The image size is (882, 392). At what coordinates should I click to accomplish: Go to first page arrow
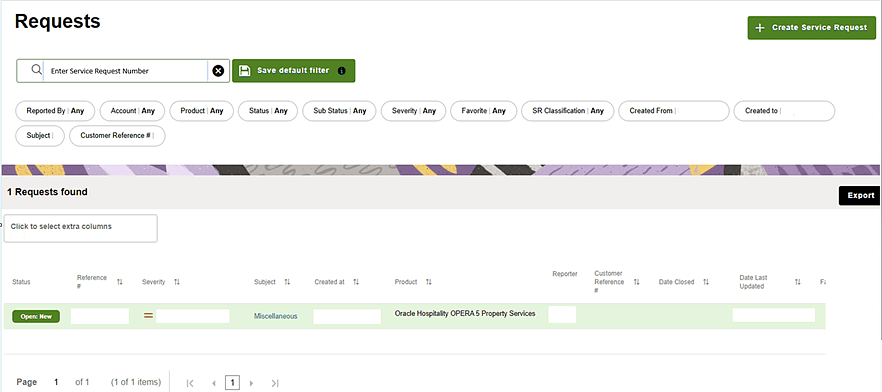[190, 383]
